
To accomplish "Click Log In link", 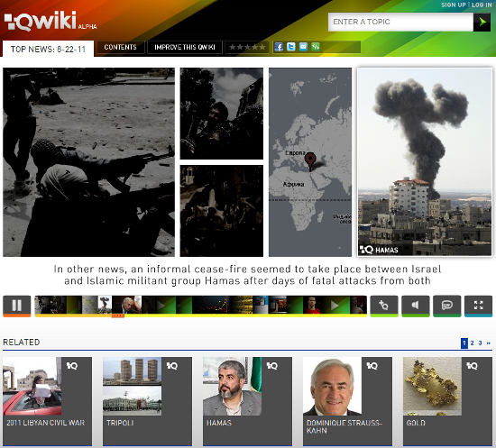I will 482,5.
